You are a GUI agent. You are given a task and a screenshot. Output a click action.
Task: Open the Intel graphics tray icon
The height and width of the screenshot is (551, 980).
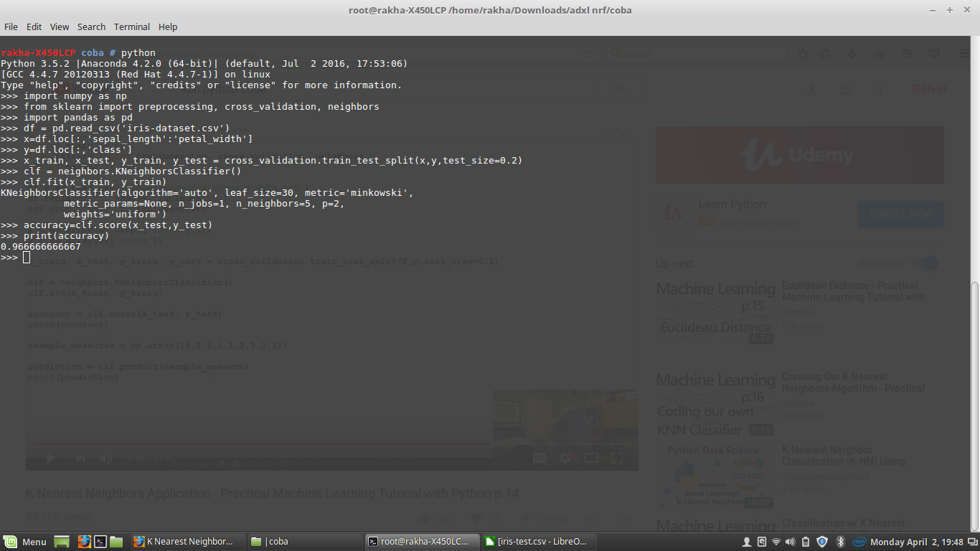click(858, 542)
